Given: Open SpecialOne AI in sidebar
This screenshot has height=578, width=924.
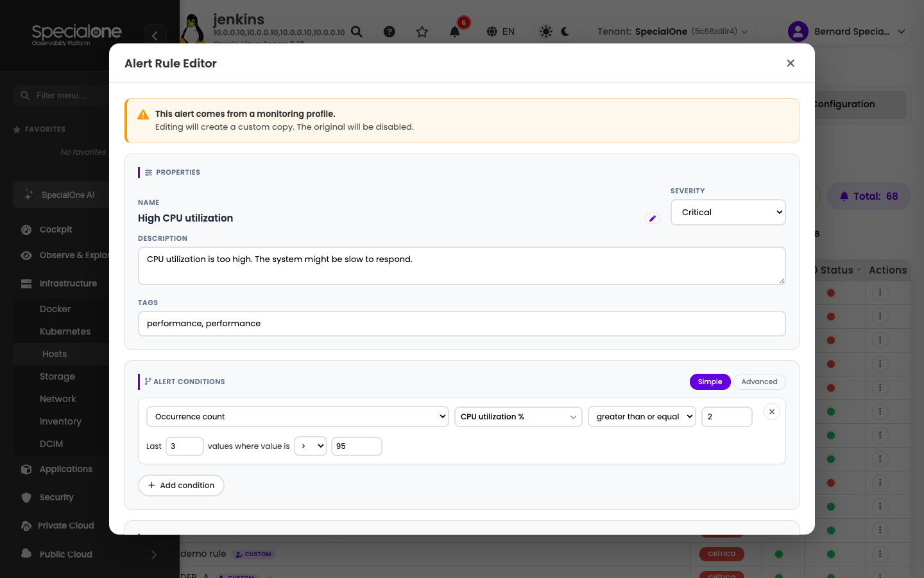Looking at the screenshot, I should (61, 195).
